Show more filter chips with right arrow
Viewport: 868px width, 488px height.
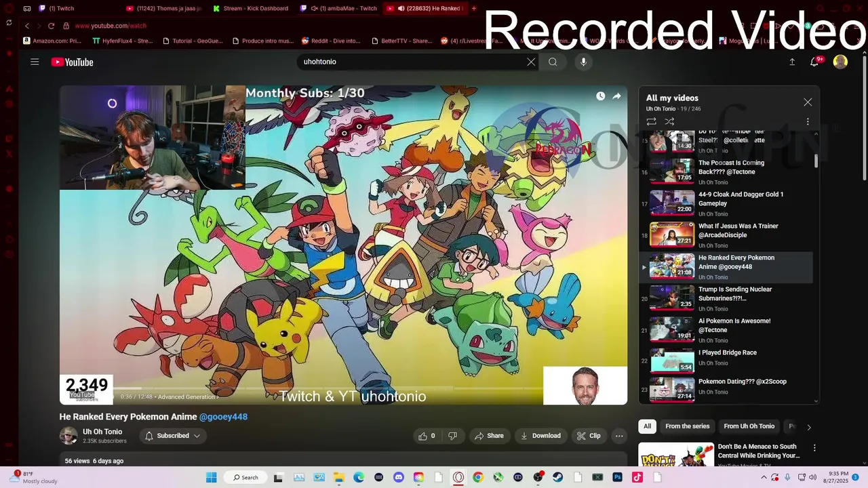808,427
